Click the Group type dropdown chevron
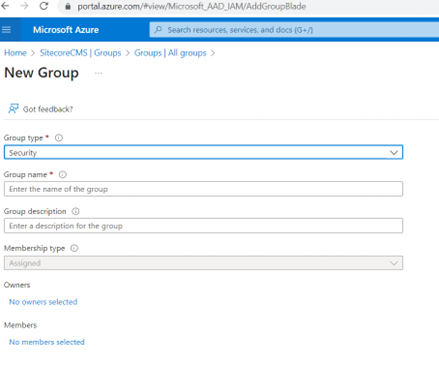439x365 pixels. [394, 153]
